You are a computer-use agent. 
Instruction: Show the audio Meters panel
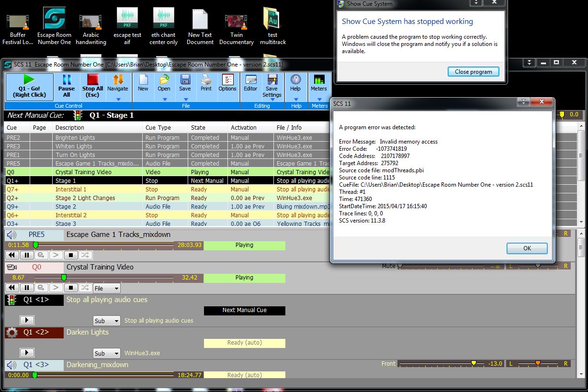pos(318,82)
